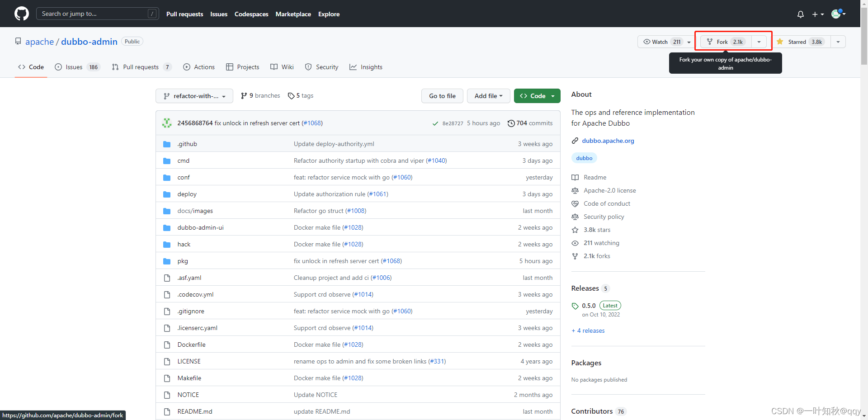Open the user avatar menu
This screenshot has height=420, width=868.
[839, 14]
